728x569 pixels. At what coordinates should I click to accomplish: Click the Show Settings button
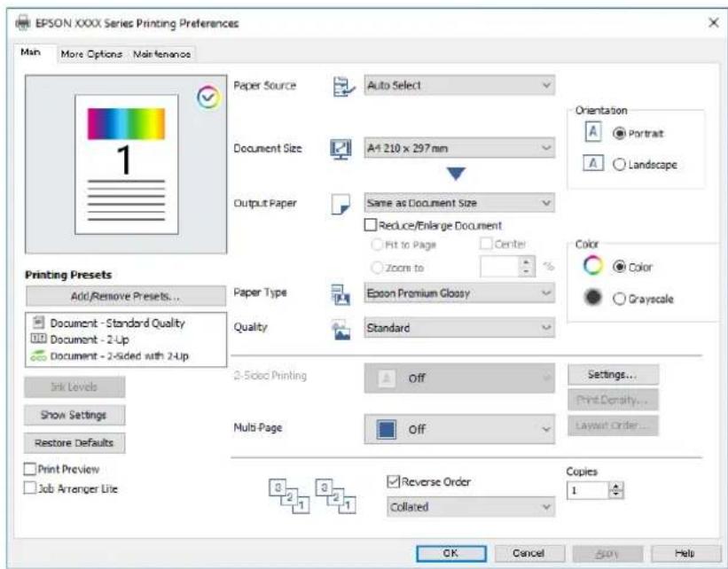tap(74, 415)
